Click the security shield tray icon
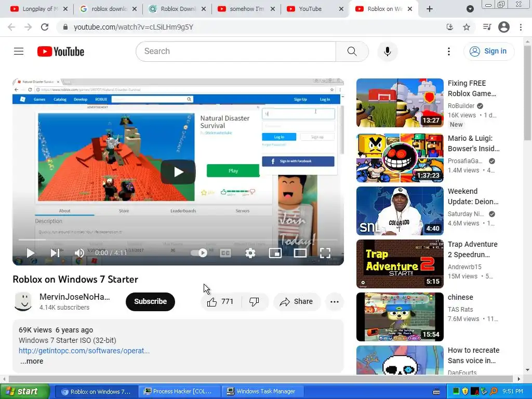 pyautogui.click(x=465, y=392)
